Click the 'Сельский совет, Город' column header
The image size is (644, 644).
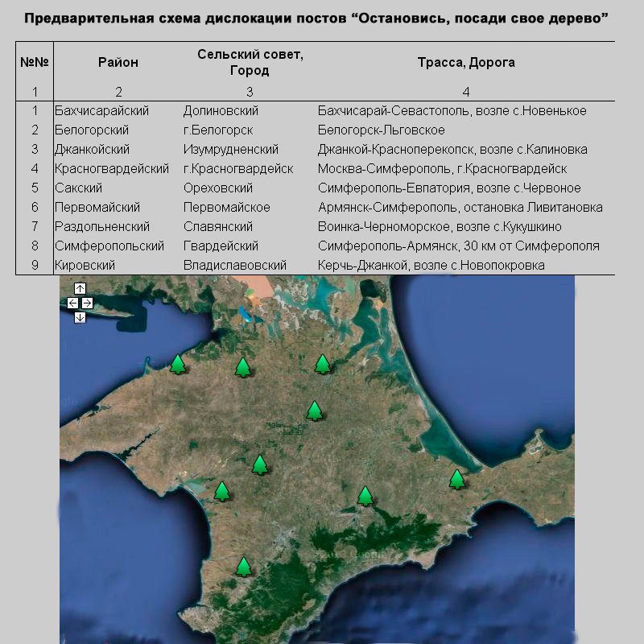tap(250, 63)
